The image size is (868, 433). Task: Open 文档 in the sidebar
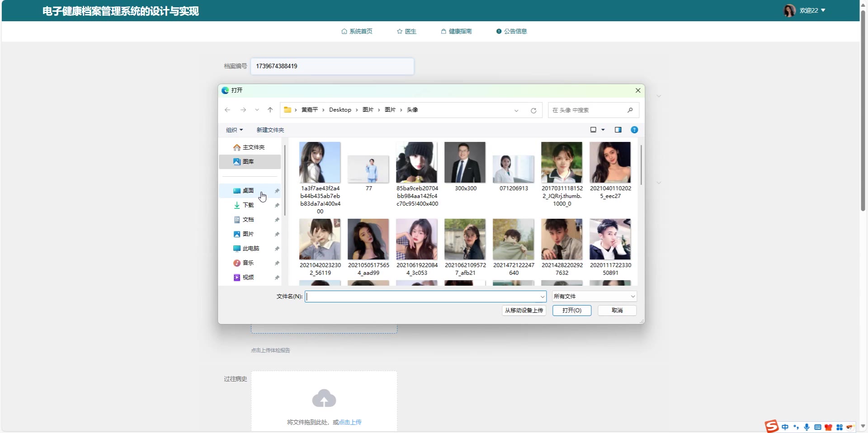click(x=250, y=220)
